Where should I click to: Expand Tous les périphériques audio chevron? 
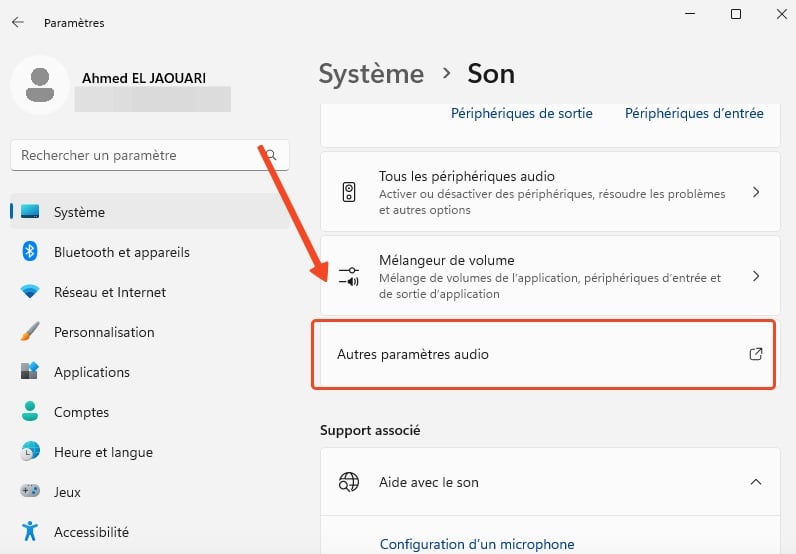tap(756, 192)
